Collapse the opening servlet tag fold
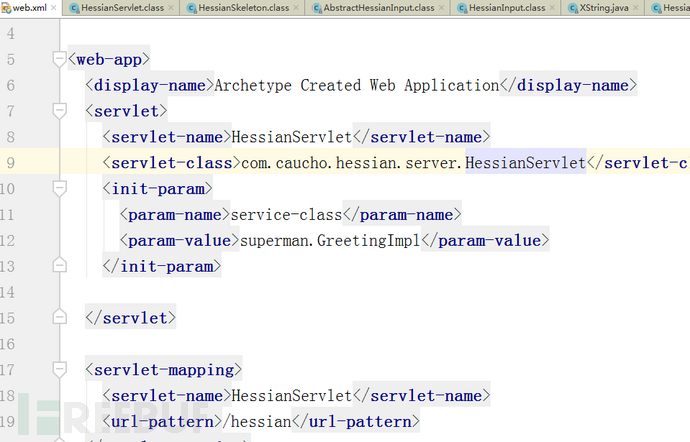 60,111
